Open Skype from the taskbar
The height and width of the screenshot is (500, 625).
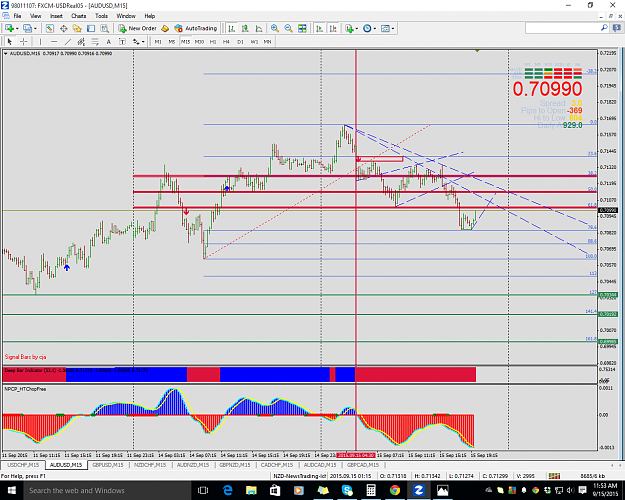click(347, 490)
